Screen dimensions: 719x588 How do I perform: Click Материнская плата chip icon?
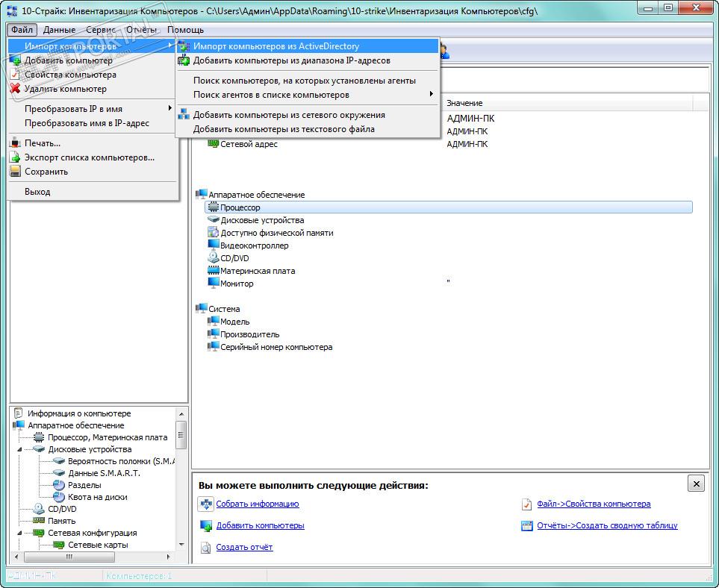[214, 271]
